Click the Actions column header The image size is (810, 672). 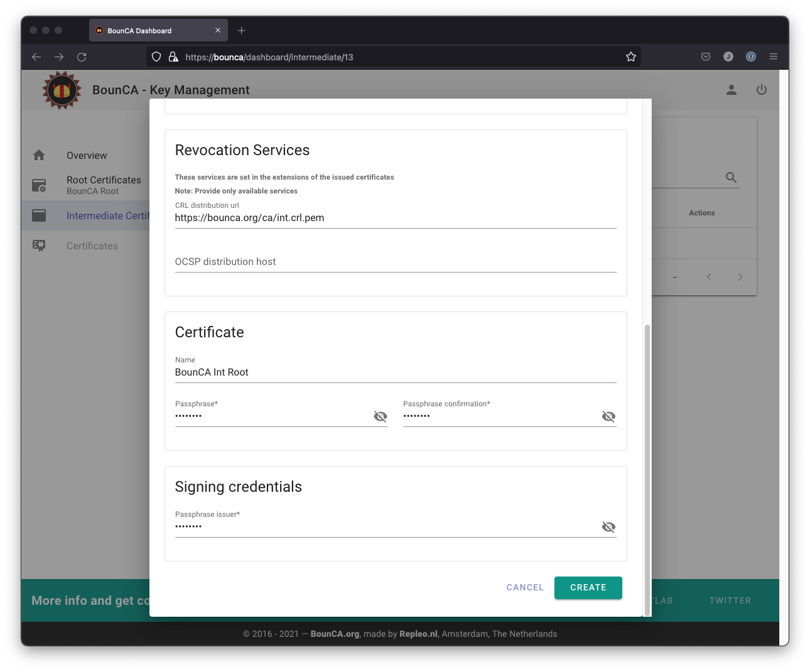click(x=701, y=213)
